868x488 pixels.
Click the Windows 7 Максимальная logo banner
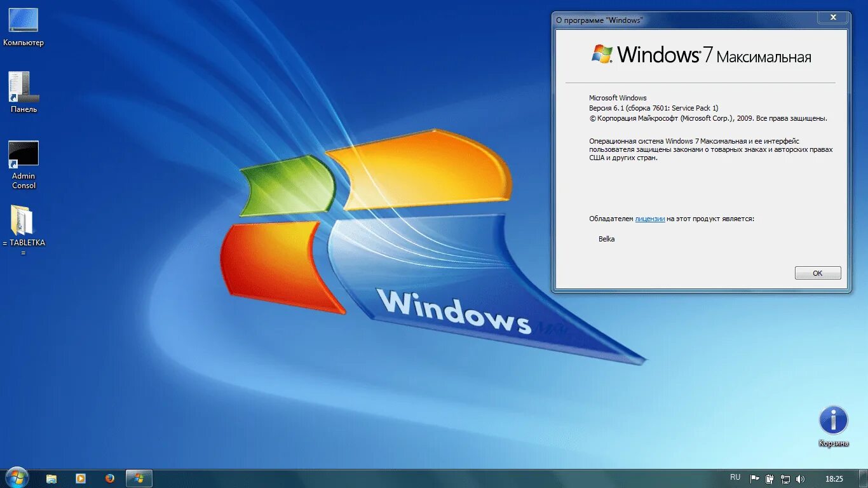[701, 55]
